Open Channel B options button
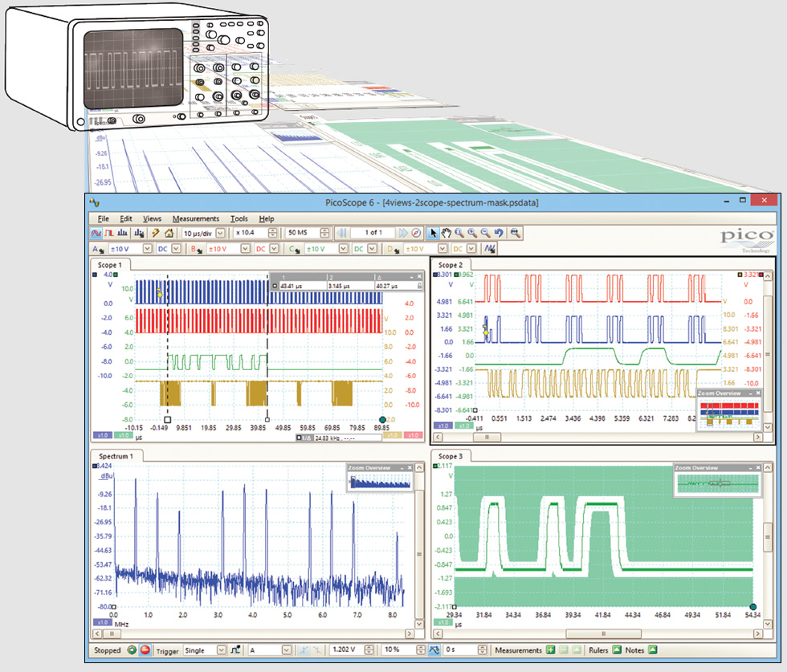This screenshot has width=787, height=672. click(x=196, y=249)
